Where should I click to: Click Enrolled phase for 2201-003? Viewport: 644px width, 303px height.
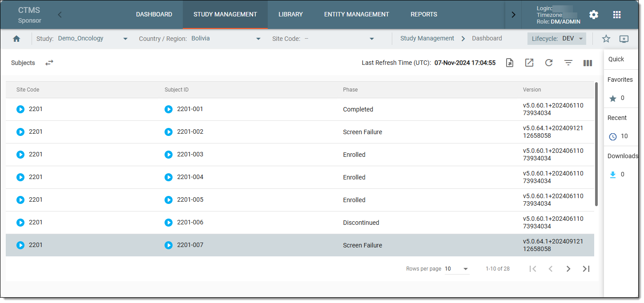(x=354, y=155)
